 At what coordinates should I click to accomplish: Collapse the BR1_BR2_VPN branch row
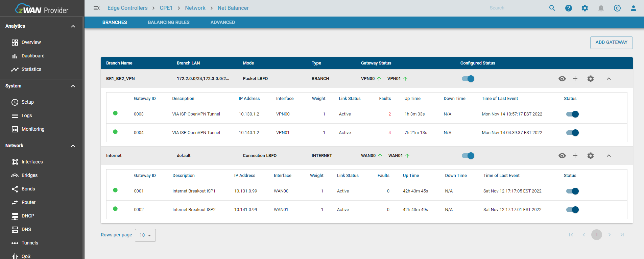pos(609,79)
